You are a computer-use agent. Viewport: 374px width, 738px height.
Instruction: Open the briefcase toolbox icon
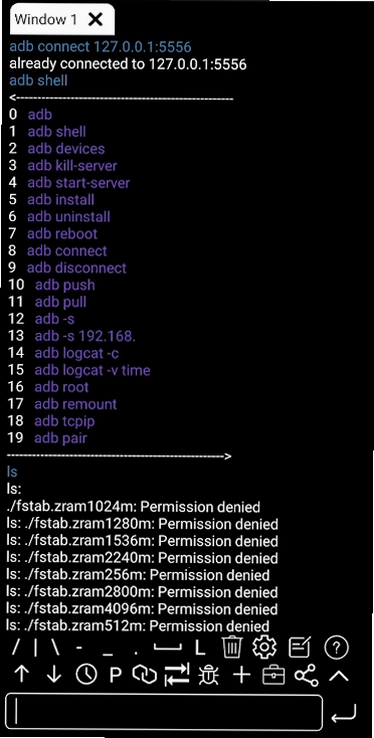(x=273, y=676)
